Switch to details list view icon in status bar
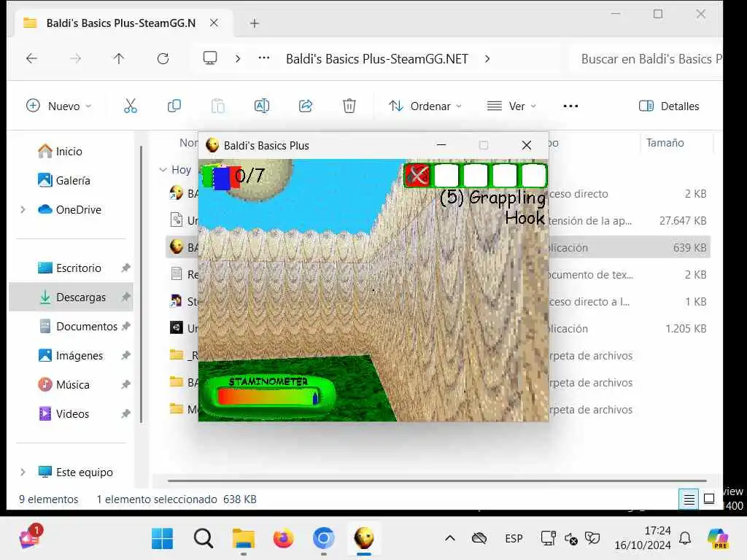The height and width of the screenshot is (560, 747). 689,499
